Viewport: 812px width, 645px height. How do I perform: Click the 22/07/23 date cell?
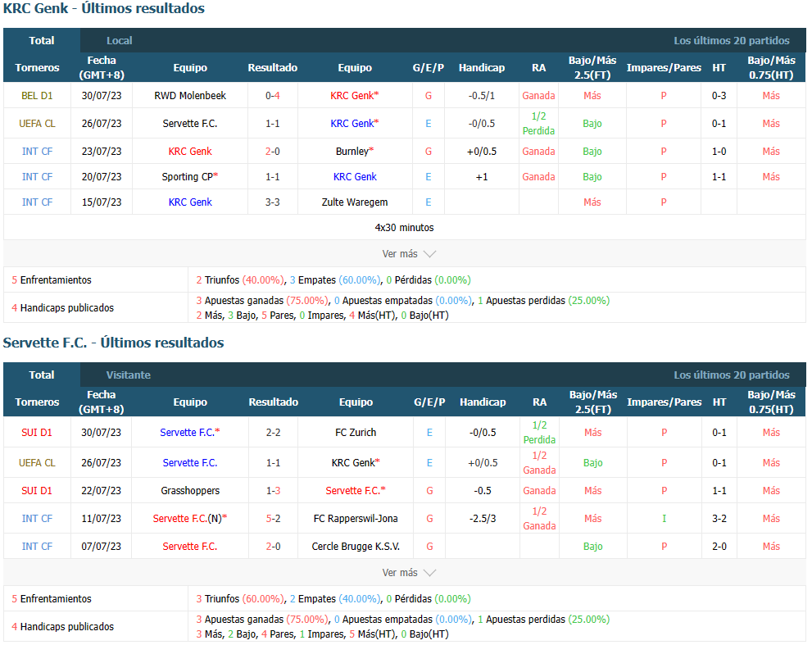(x=101, y=490)
